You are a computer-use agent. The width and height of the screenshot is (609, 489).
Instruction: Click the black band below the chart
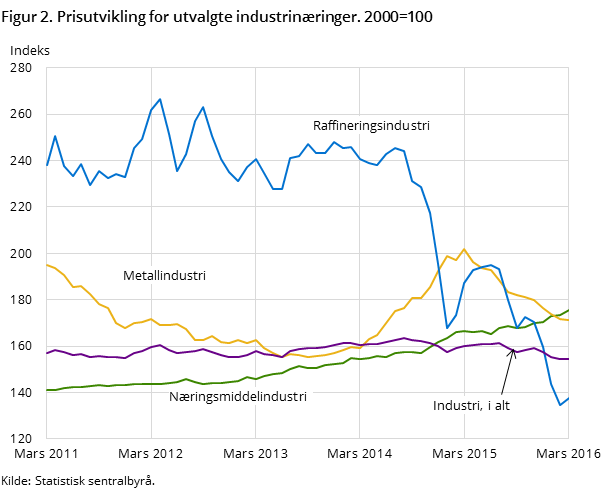click(x=304, y=463)
